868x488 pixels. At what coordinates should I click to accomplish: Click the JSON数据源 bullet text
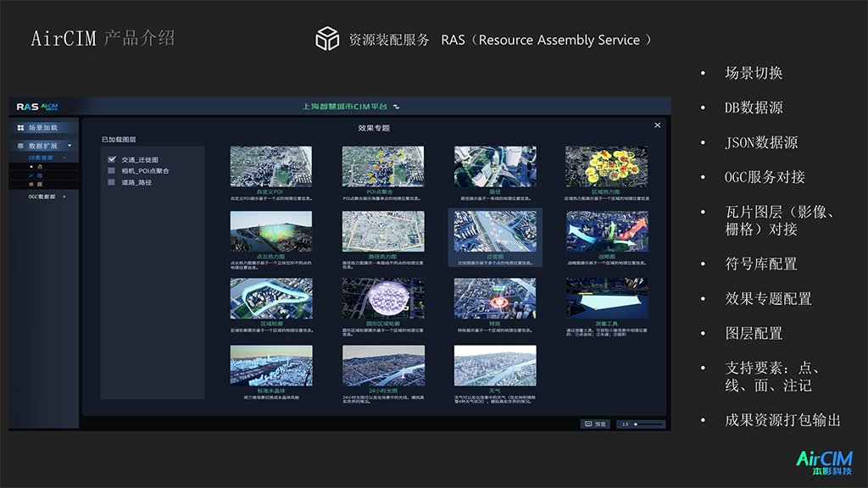761,142
